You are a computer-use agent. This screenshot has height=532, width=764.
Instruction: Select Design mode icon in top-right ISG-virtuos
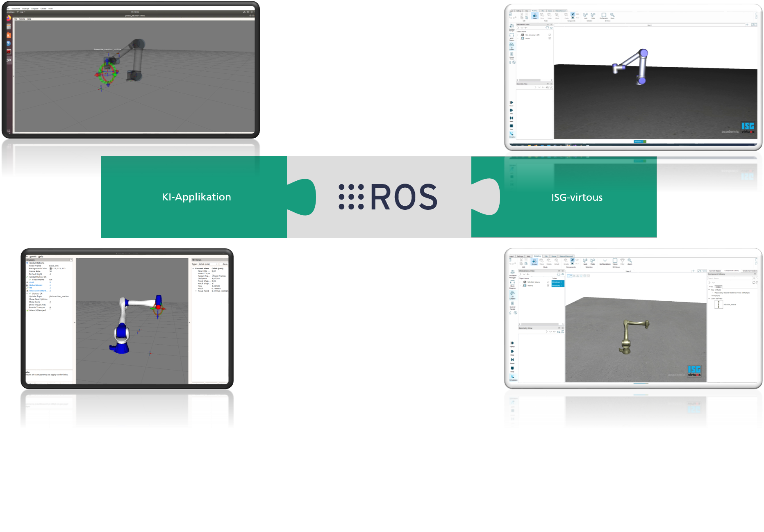point(535,16)
